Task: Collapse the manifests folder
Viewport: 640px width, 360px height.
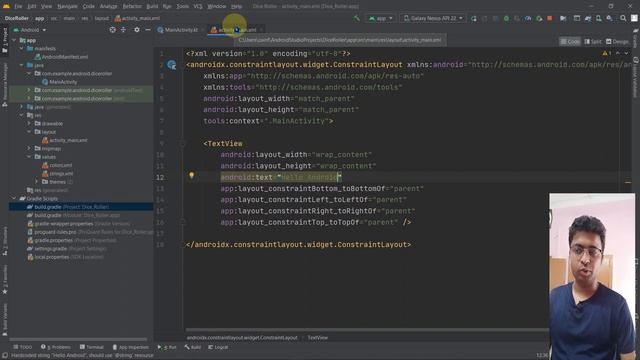Action: (22, 49)
